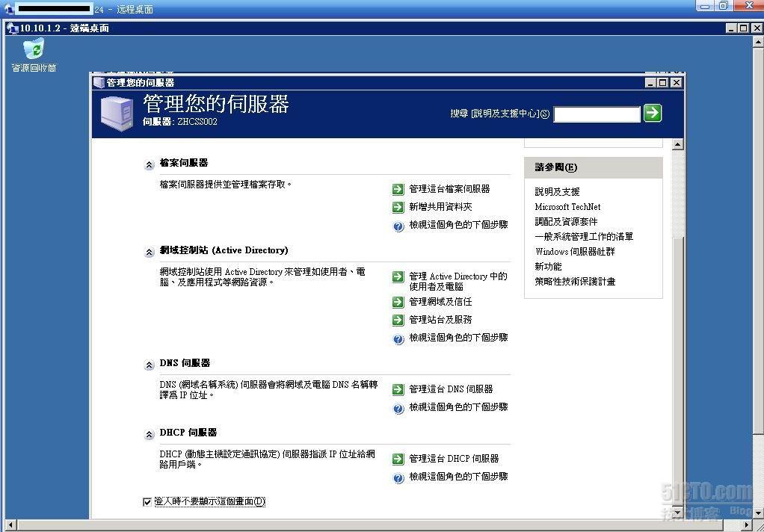Collapse the DNS 伺服器 section
The height and width of the screenshot is (532, 764).
point(149,365)
